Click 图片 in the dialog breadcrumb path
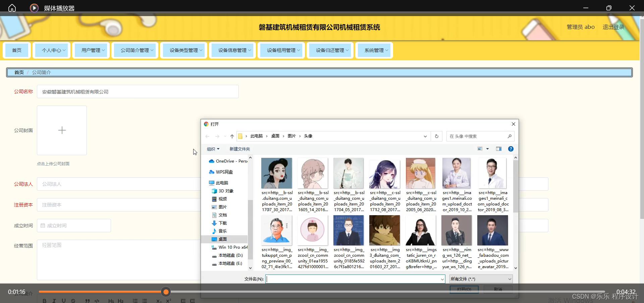 (x=292, y=136)
